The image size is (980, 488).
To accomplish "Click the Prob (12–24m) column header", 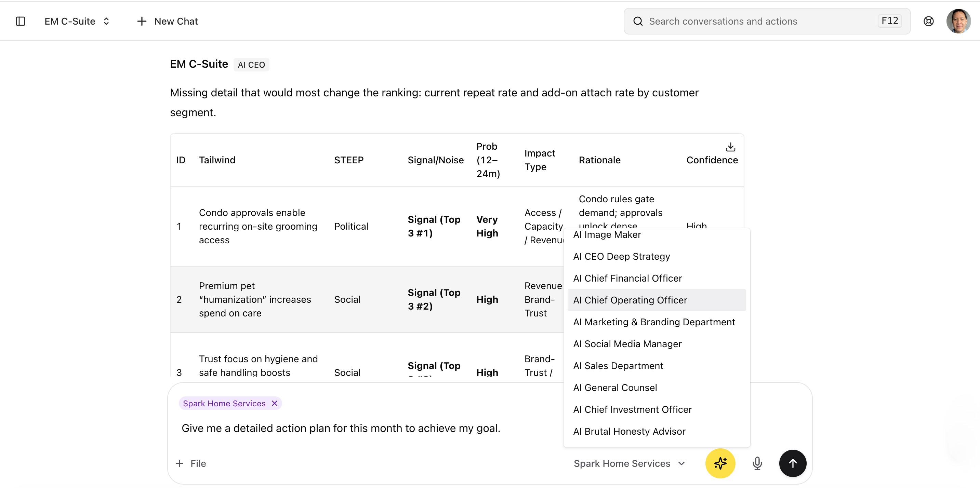I will [x=488, y=160].
